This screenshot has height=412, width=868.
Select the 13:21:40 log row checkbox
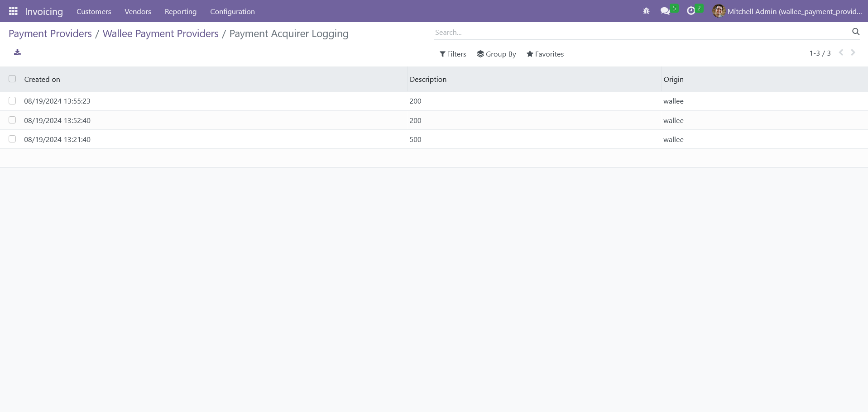[x=12, y=139]
